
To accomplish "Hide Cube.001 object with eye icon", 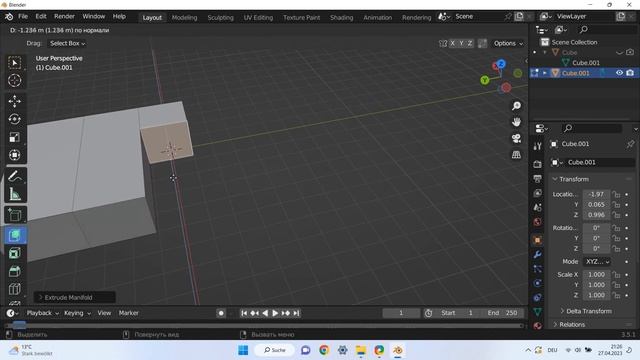I will 619,73.
